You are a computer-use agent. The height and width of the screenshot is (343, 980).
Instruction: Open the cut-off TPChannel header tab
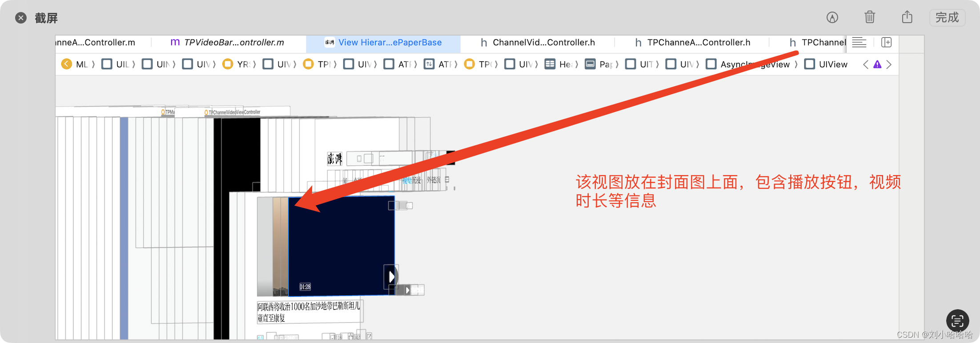tap(817, 42)
